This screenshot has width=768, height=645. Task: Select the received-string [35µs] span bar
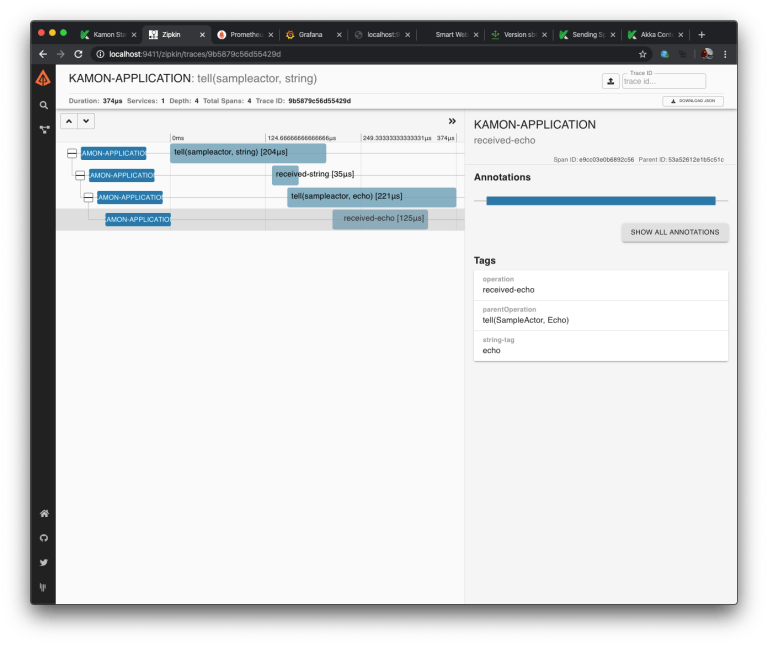coord(285,175)
